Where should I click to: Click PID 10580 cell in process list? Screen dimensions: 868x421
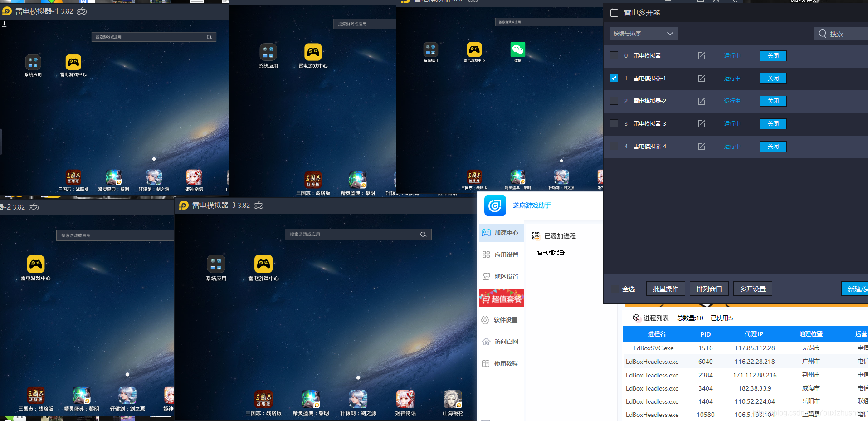pos(705,415)
